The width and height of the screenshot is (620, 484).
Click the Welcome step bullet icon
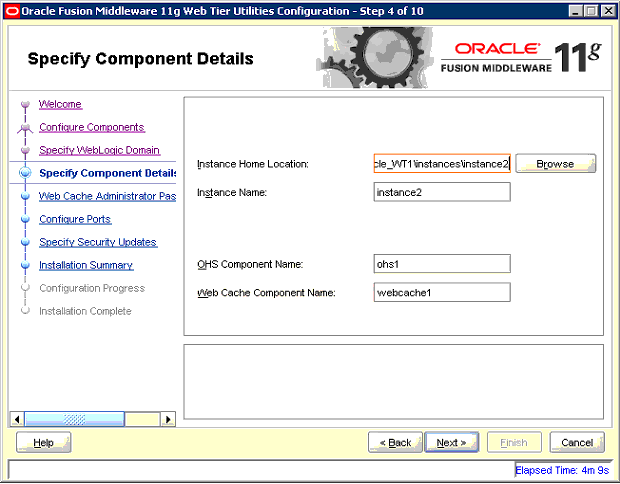point(25,104)
